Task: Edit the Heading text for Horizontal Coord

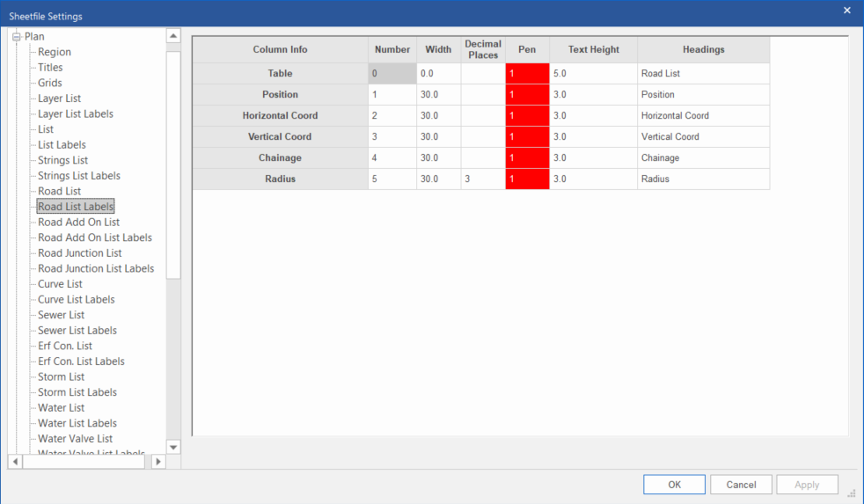Action: pyautogui.click(x=703, y=116)
